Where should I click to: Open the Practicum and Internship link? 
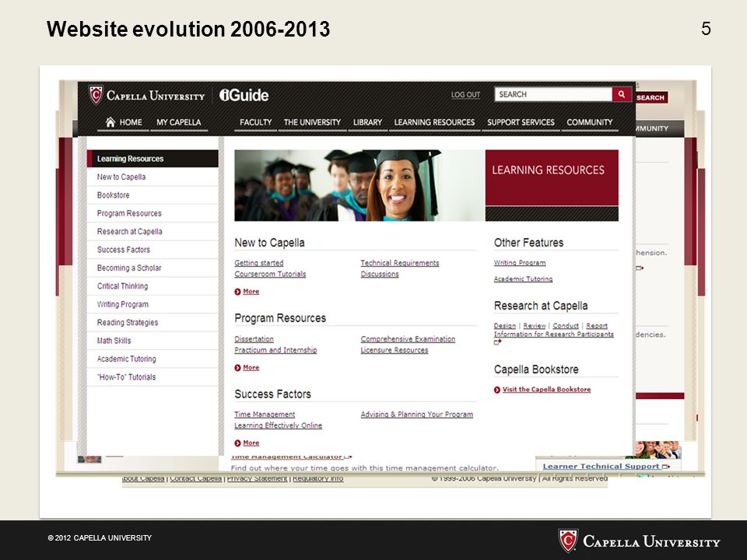point(275,350)
